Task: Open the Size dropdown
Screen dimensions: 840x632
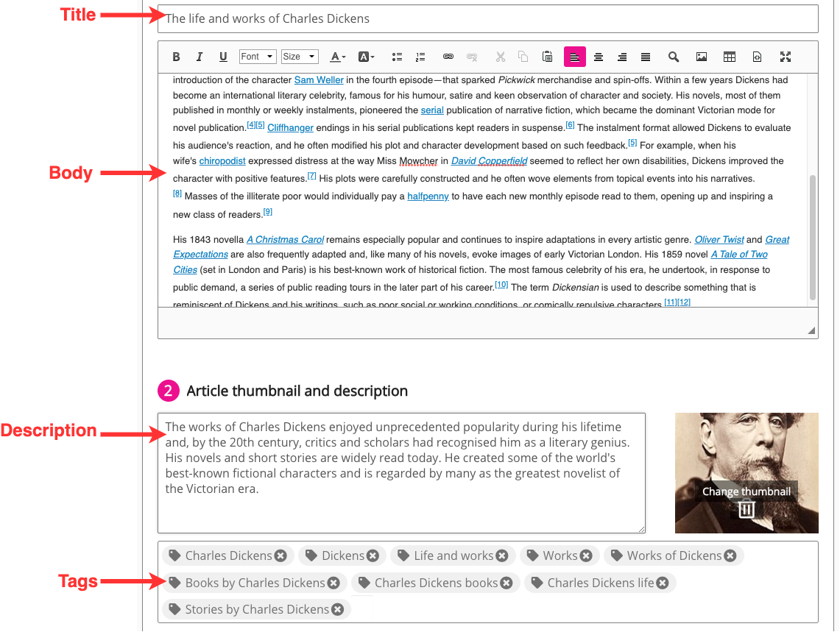Action: [x=300, y=57]
